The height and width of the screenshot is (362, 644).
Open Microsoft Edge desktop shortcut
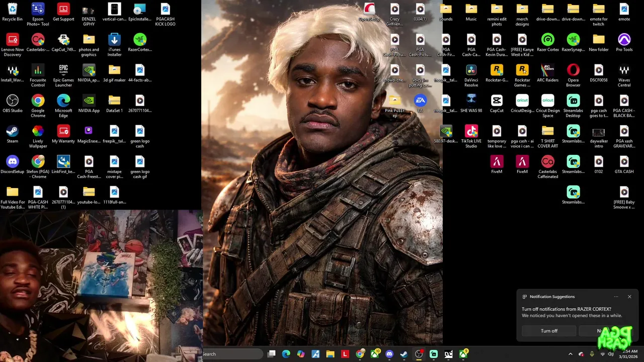[63, 106]
